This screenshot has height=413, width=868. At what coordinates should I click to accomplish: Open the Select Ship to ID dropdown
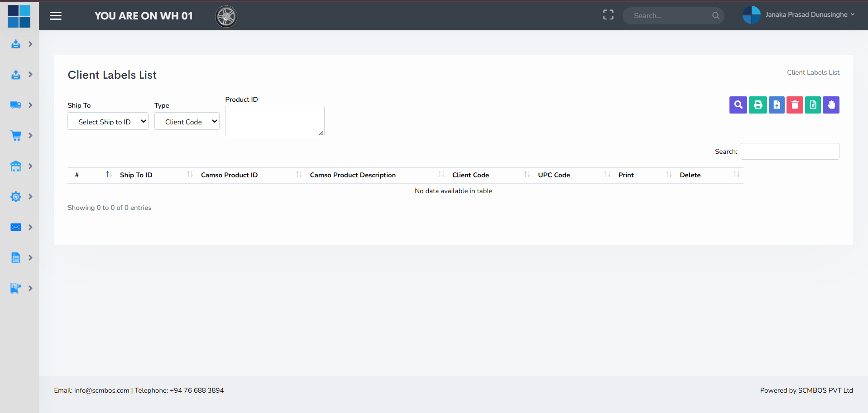108,121
